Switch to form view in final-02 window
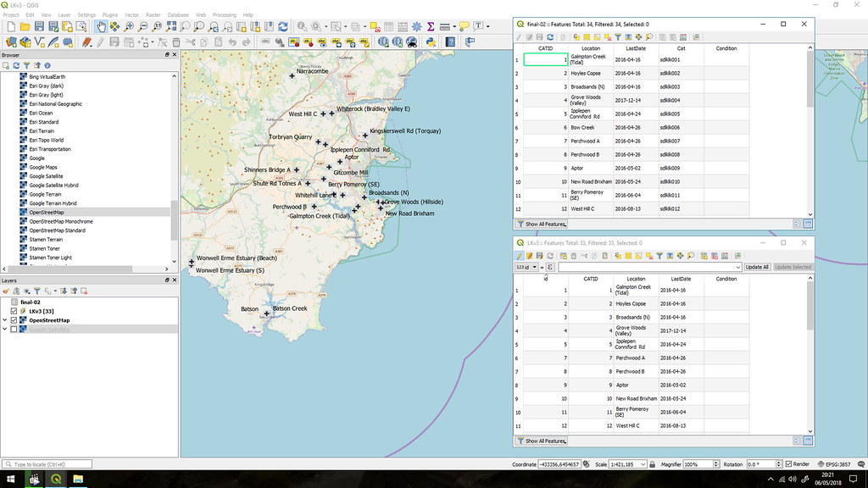 tap(797, 224)
